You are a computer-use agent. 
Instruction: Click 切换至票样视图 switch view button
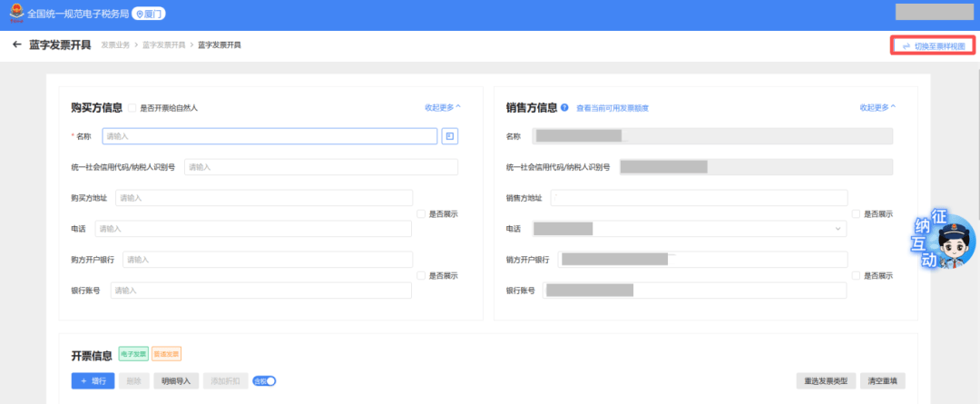[x=934, y=45]
